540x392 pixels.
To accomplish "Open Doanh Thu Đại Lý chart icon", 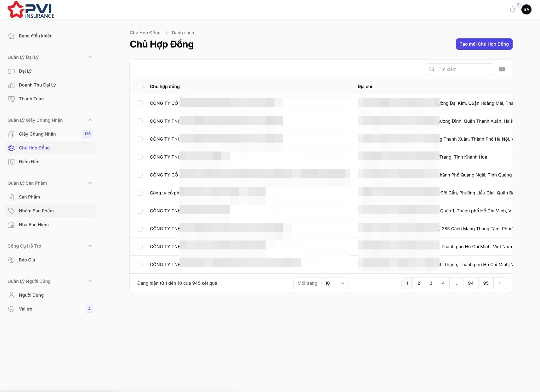I will pos(11,85).
